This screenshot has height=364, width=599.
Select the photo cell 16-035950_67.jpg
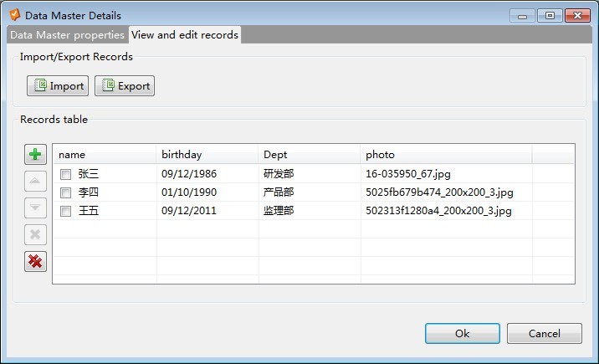coord(407,175)
